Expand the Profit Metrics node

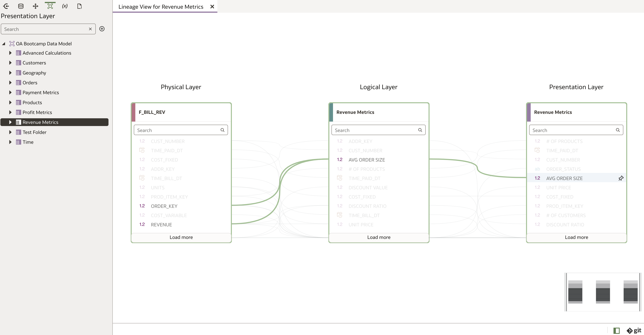pos(10,113)
